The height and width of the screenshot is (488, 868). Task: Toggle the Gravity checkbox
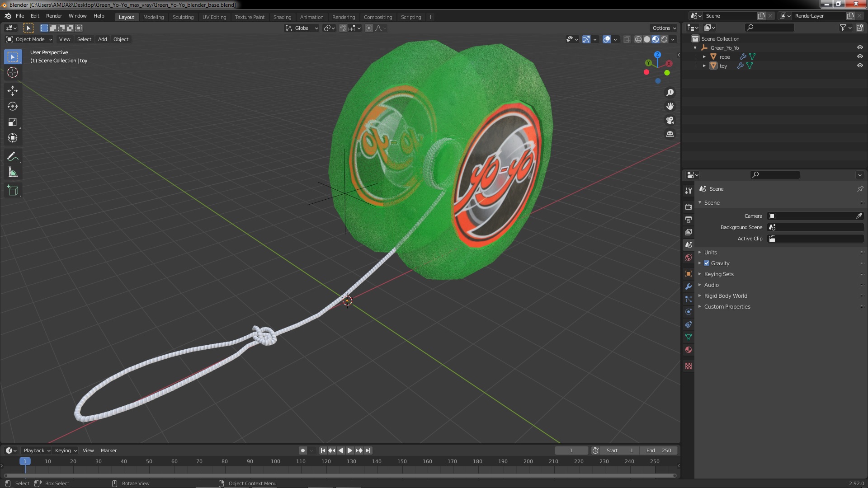pyautogui.click(x=707, y=263)
